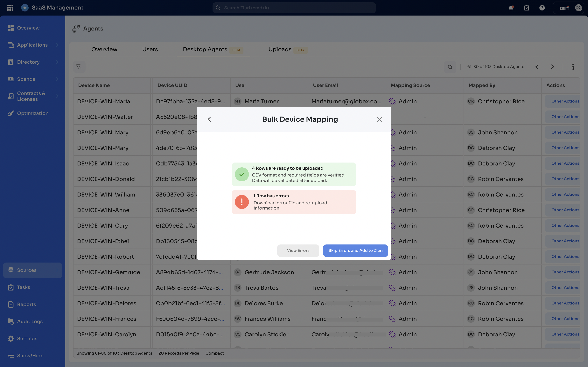Go to the next page of agents
Screen dimensions: 588x367
coord(552,67)
